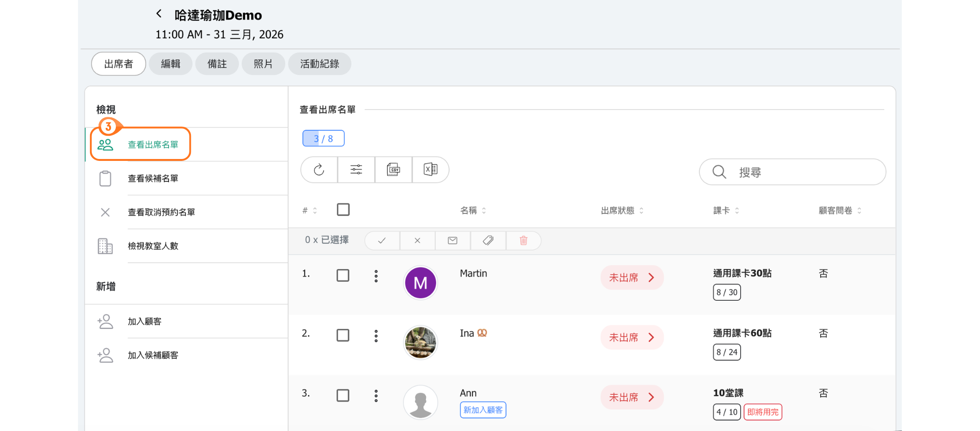This screenshot has height=431, width=980.
Task: Click the refresh attendee list icon
Action: 319,170
